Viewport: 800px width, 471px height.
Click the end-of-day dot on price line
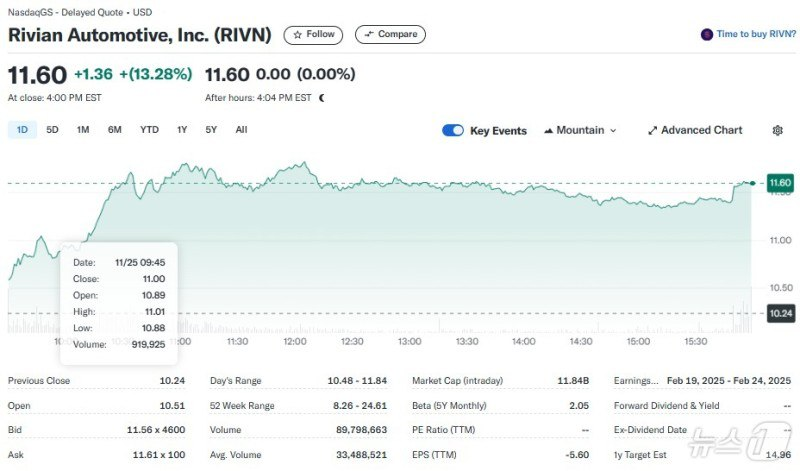pyautogui.click(x=753, y=183)
